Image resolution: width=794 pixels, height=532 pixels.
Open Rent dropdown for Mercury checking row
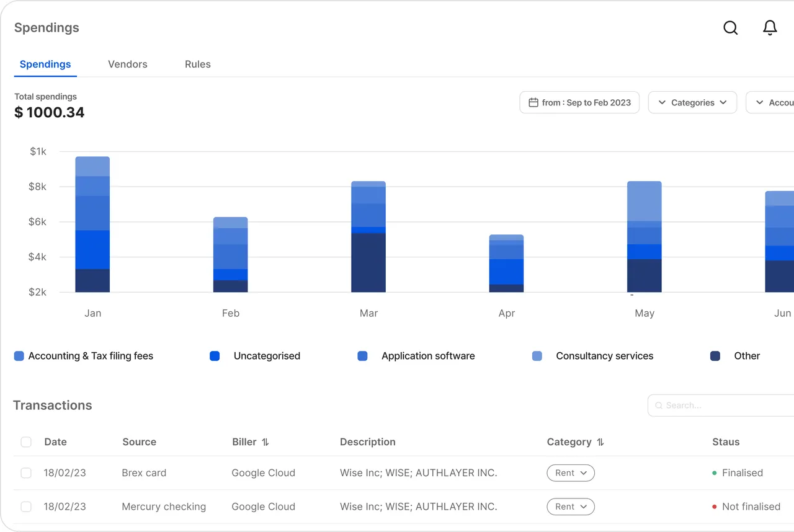[571, 507]
